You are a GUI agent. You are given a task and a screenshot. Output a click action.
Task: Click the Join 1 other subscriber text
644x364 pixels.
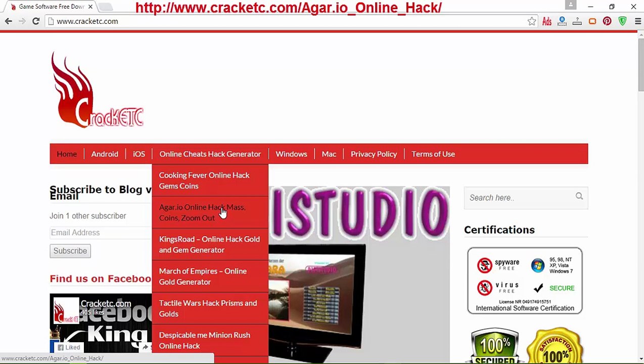[x=88, y=216]
